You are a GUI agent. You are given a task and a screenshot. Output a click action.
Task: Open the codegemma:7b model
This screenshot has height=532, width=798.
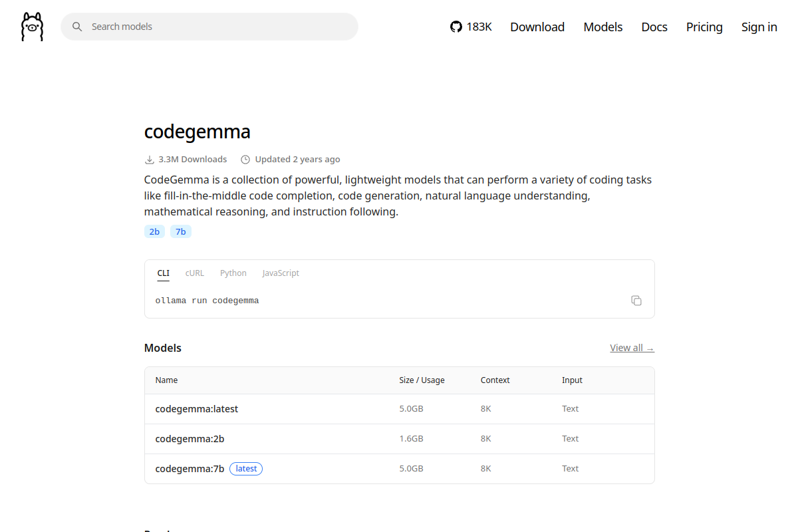pos(190,469)
